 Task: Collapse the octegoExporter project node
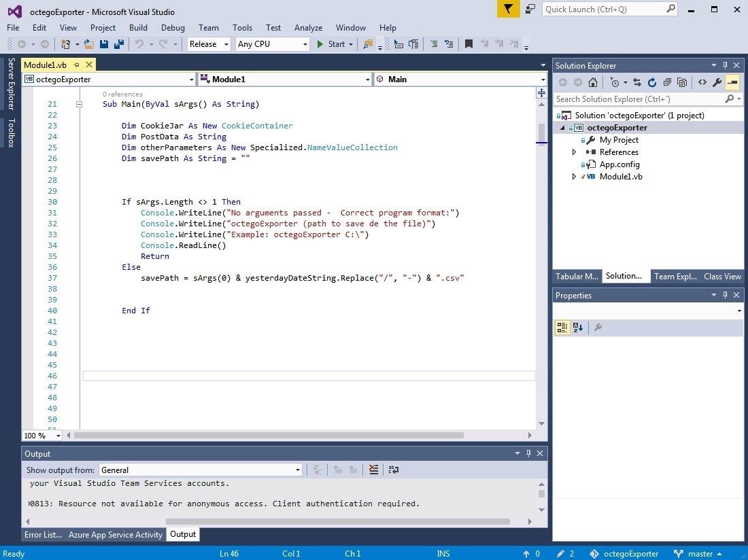click(x=562, y=128)
